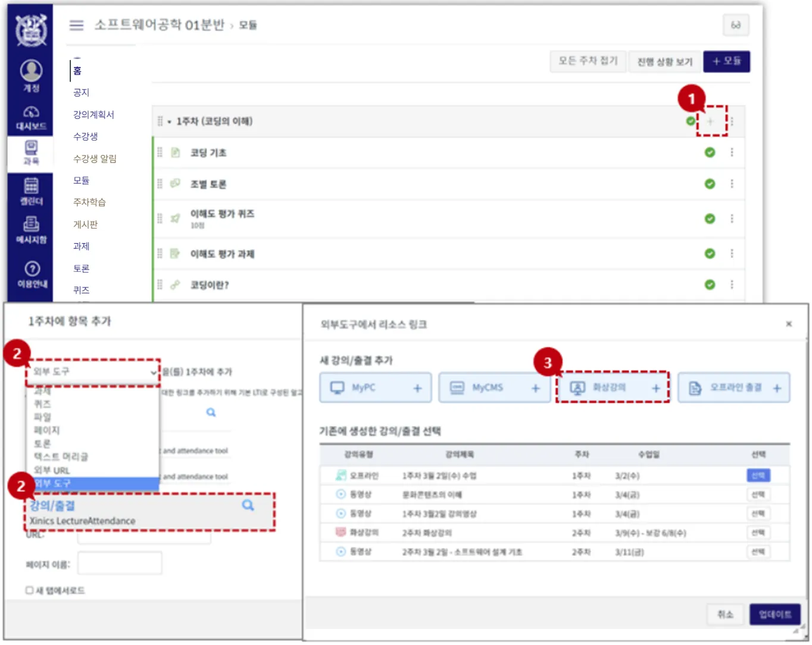Click the 화상강의 type icon in 2주차 화상강의 row

pyautogui.click(x=341, y=532)
